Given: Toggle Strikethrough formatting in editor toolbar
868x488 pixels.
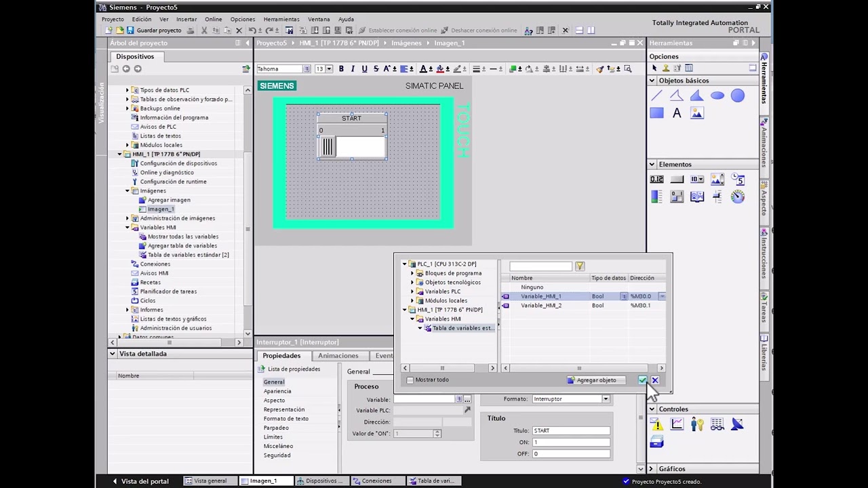Looking at the screenshot, I should tap(375, 69).
